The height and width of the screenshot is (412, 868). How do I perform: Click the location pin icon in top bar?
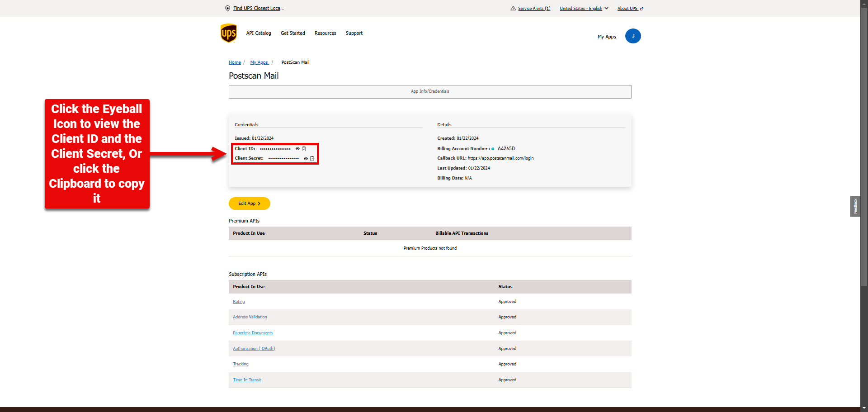click(227, 8)
